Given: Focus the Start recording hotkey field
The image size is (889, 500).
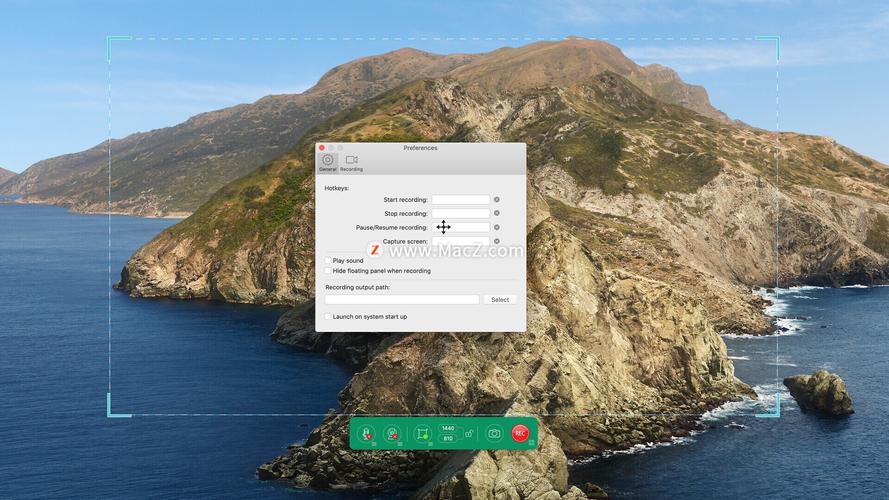Looking at the screenshot, I should [460, 200].
